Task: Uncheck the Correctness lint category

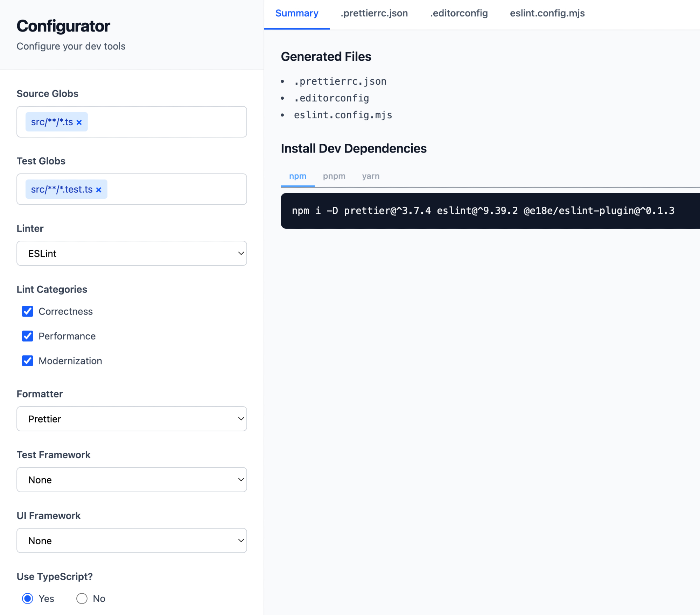Action: [27, 311]
